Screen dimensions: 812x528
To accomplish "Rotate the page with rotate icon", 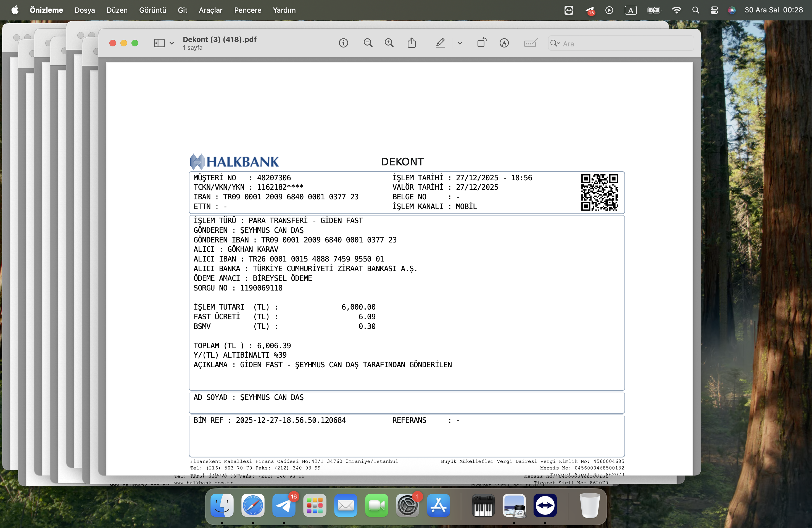I will [x=482, y=43].
